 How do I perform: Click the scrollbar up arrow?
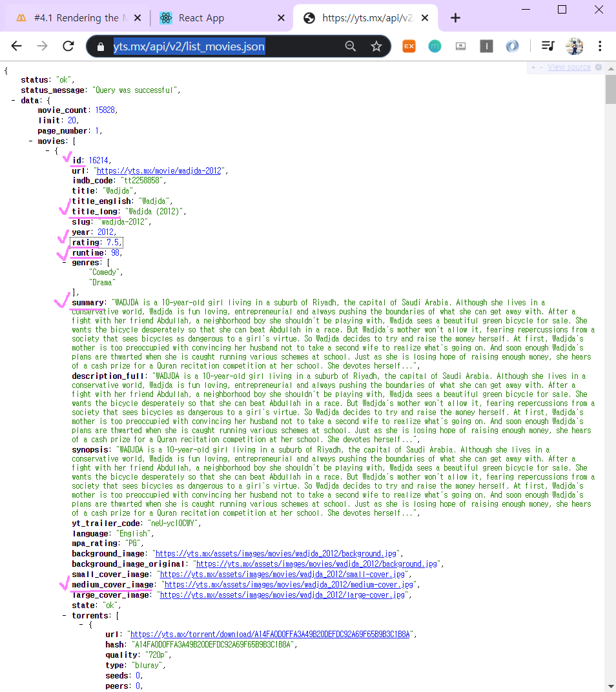point(611,68)
